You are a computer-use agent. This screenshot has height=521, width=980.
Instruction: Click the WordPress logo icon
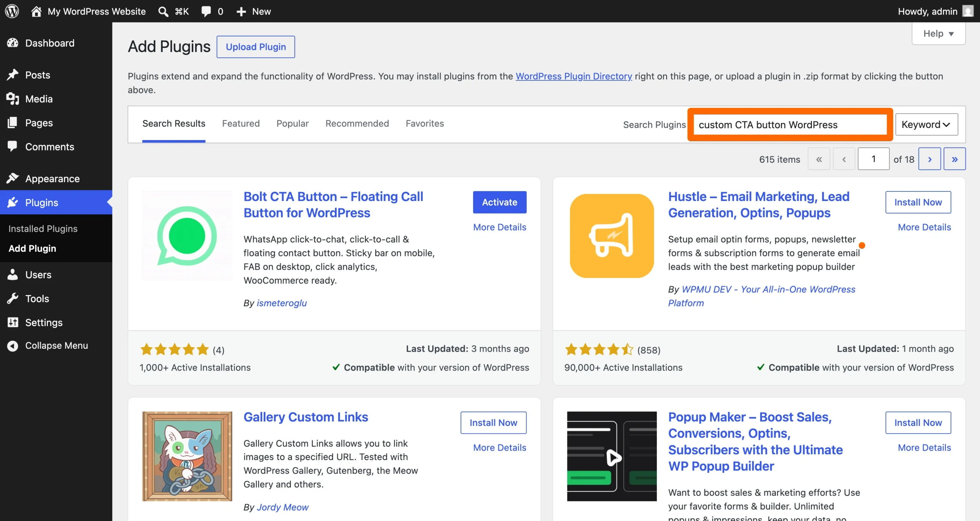pyautogui.click(x=12, y=11)
